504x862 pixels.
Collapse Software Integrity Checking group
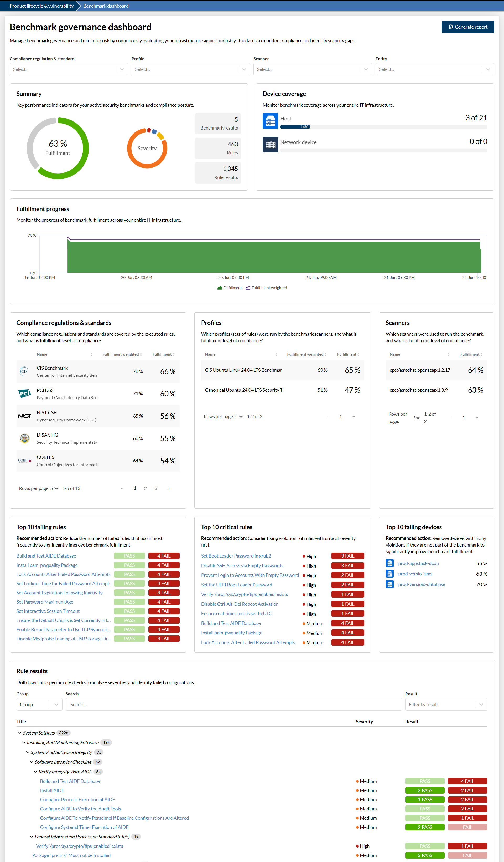click(x=32, y=762)
